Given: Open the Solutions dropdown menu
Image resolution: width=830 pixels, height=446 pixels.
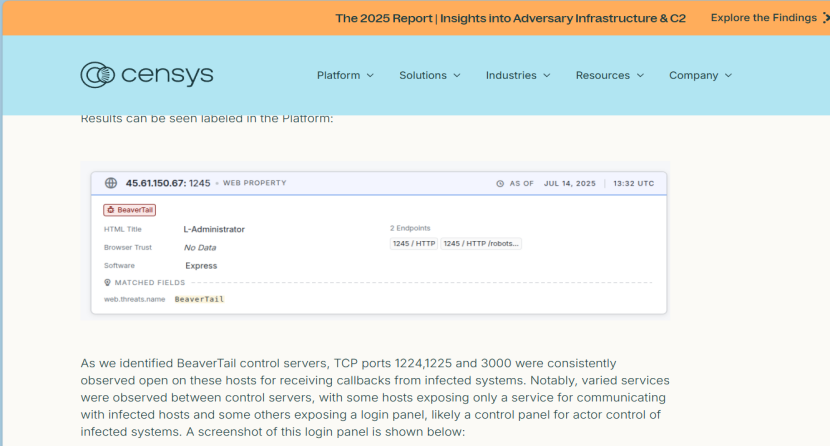Looking at the screenshot, I should (430, 75).
